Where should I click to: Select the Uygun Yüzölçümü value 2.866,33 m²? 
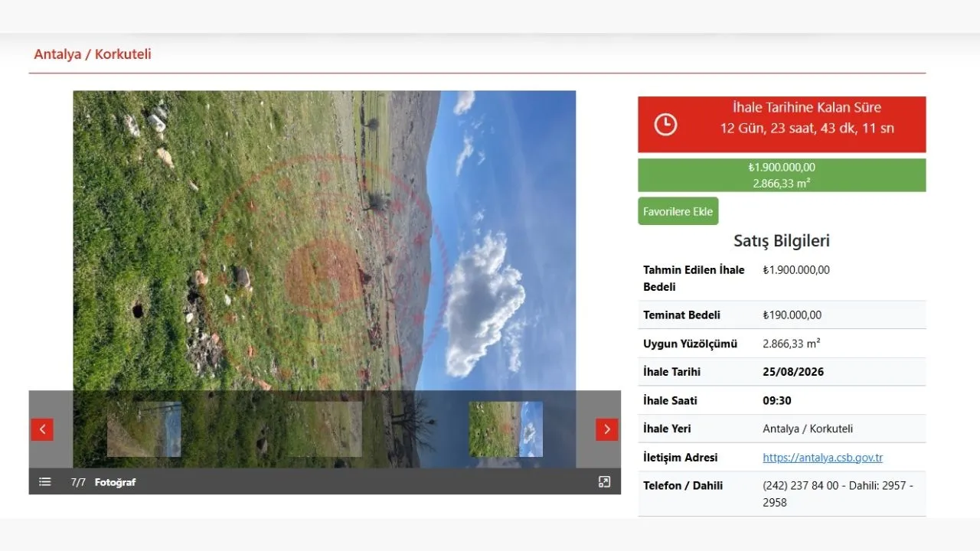792,344
